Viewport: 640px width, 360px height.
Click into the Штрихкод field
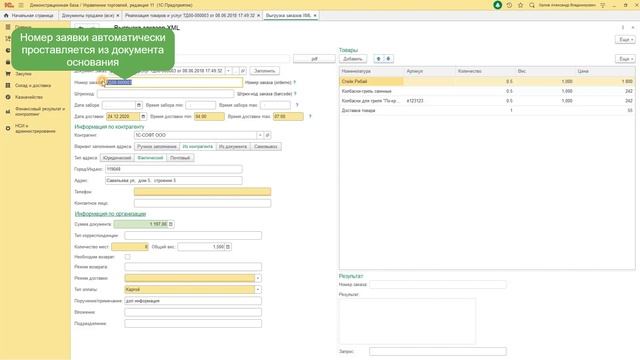(165, 94)
